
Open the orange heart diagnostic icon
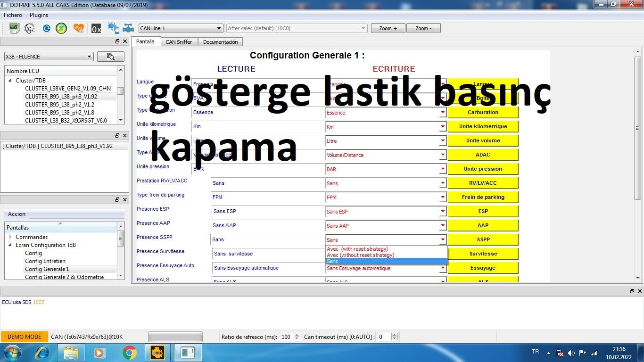click(79, 28)
